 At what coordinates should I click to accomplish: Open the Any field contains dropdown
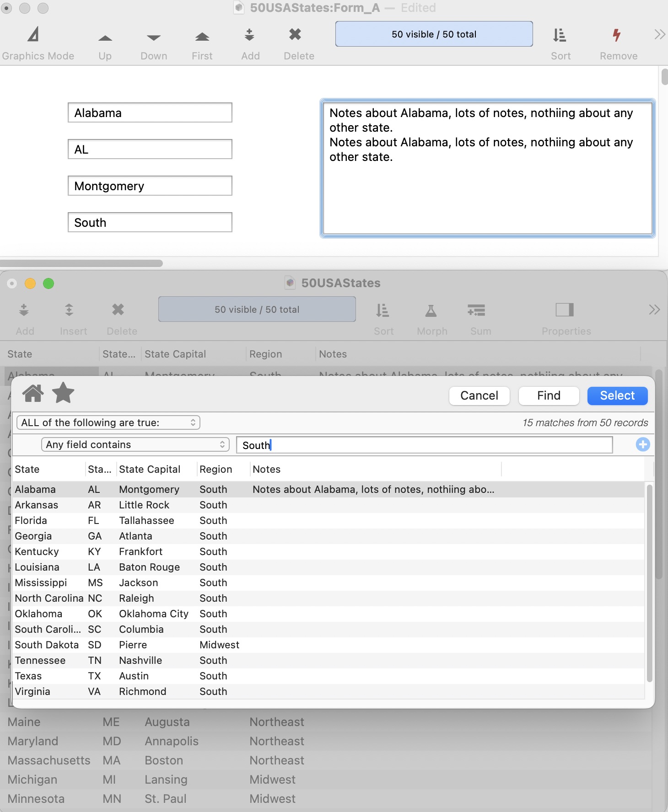(x=135, y=444)
